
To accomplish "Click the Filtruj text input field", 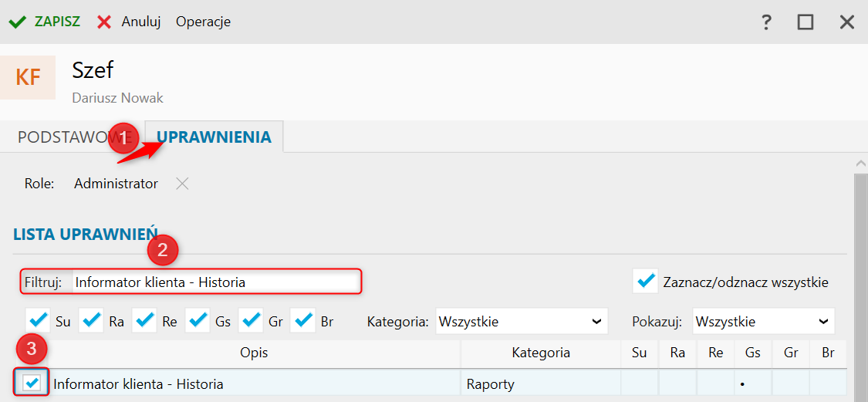I will pos(216,282).
